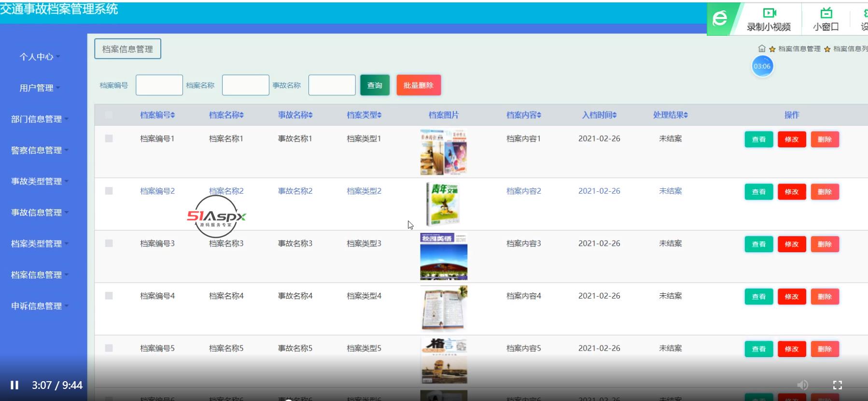Viewport: 868px width, 401px height.
Task: Sort table by 档案内容 column
Action: [524, 115]
